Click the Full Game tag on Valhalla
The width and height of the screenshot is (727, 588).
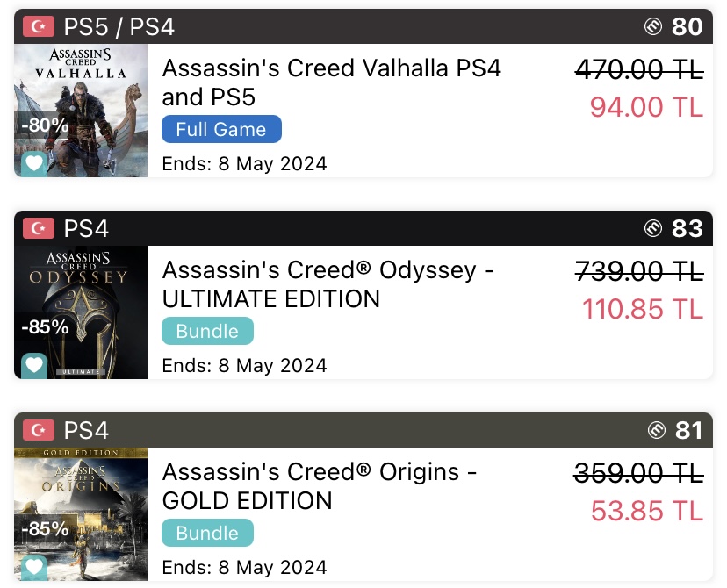coord(221,130)
